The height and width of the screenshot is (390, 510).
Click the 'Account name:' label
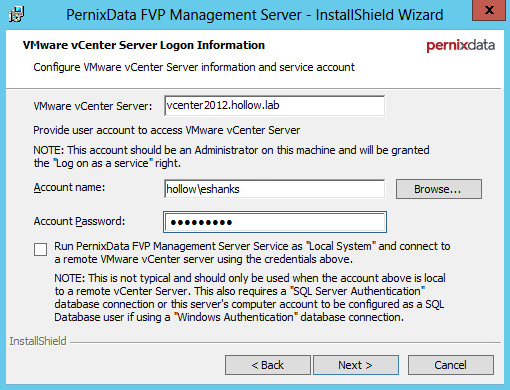point(69,187)
